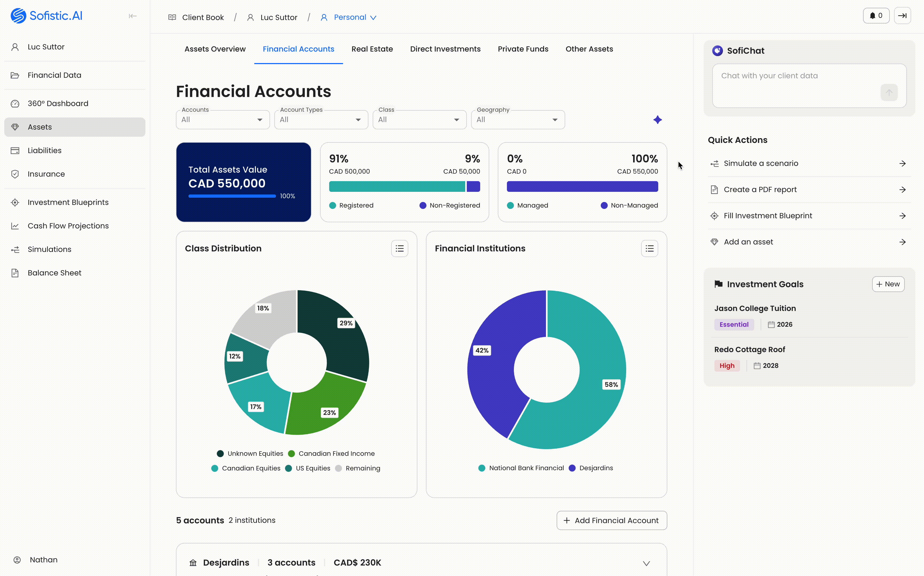Click the purple Non-Registered bar segment

point(473,187)
